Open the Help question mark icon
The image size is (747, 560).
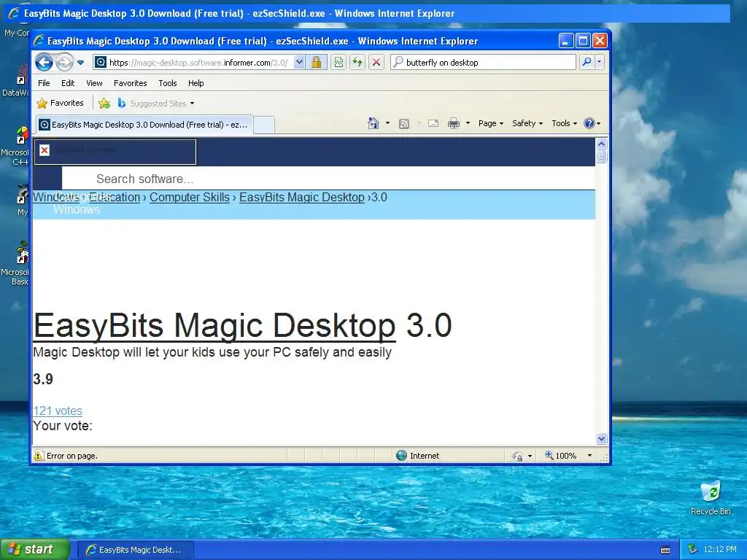click(589, 123)
